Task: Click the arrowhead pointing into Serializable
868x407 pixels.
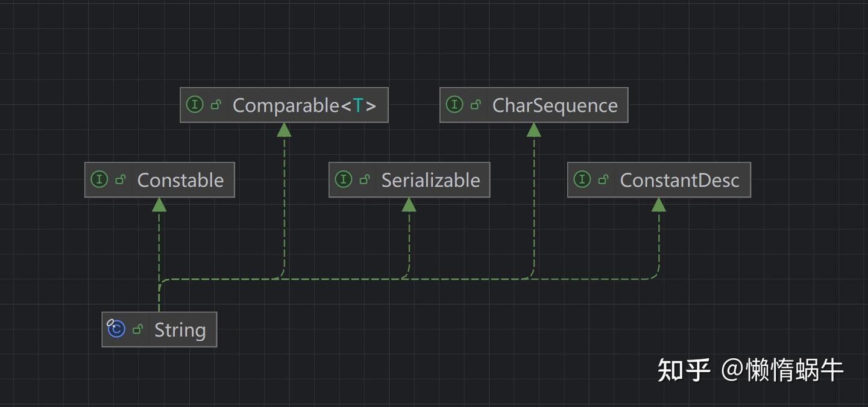Action: pyautogui.click(x=409, y=205)
